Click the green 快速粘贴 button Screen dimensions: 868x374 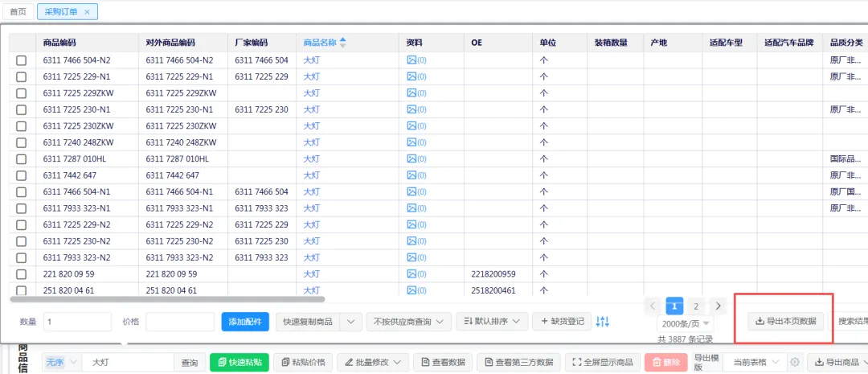(x=240, y=363)
